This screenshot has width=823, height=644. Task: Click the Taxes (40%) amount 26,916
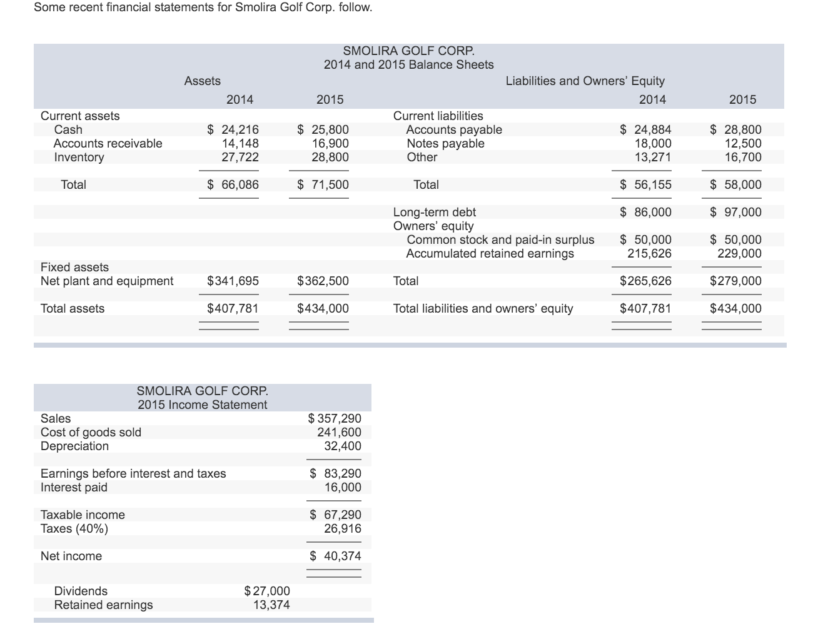[x=343, y=528]
